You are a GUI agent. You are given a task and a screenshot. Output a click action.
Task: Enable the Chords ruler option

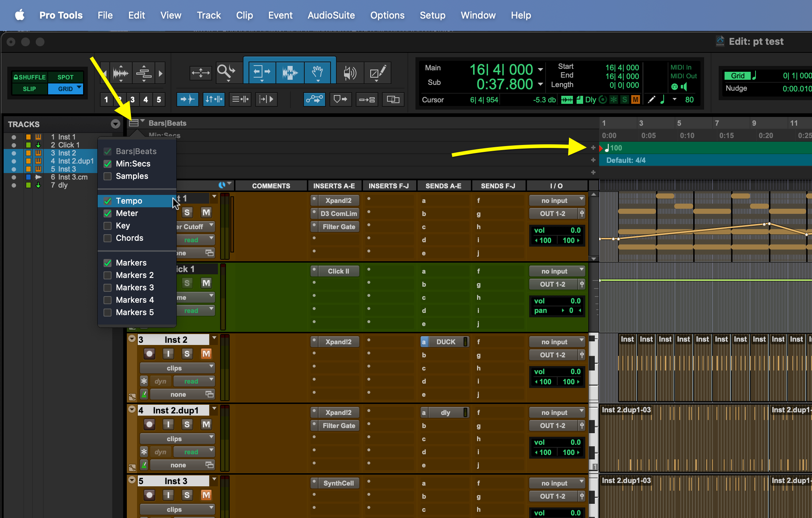tap(108, 238)
